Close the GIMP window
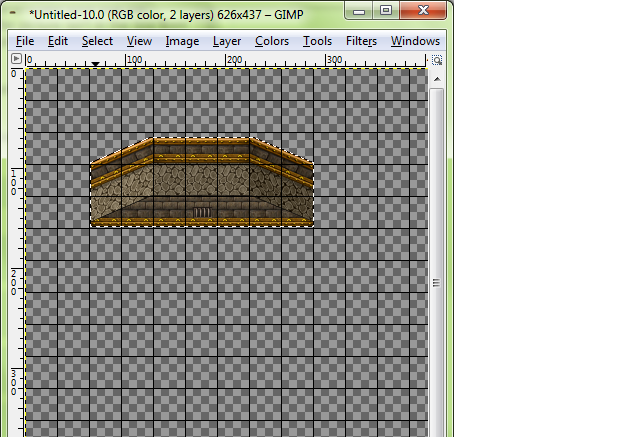The image size is (626, 437). pyautogui.click(x=423, y=11)
